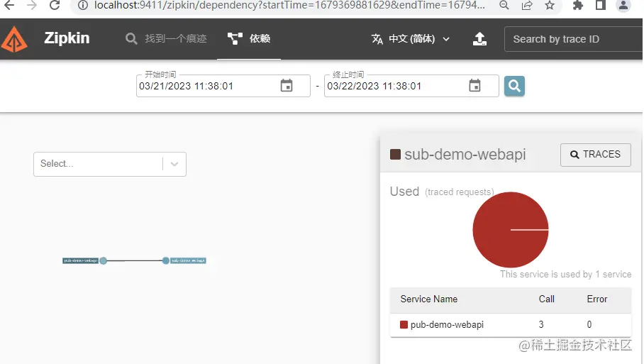Viewport: 644px width, 364px height.
Task: Click the Zipkin title text
Action: click(67, 38)
